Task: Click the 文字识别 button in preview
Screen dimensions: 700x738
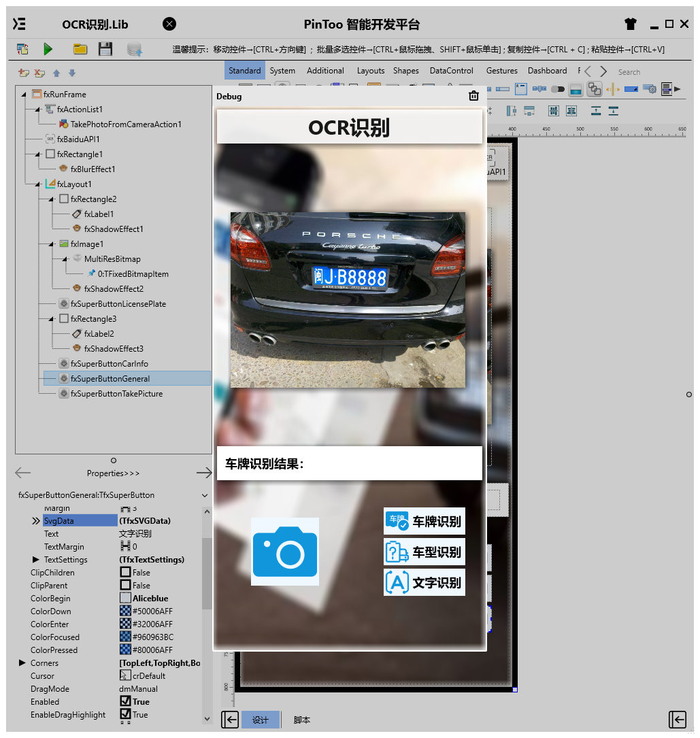Action: click(424, 583)
